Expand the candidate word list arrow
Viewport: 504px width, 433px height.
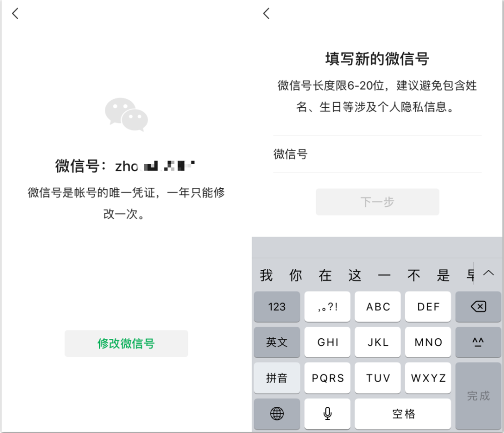tap(488, 273)
